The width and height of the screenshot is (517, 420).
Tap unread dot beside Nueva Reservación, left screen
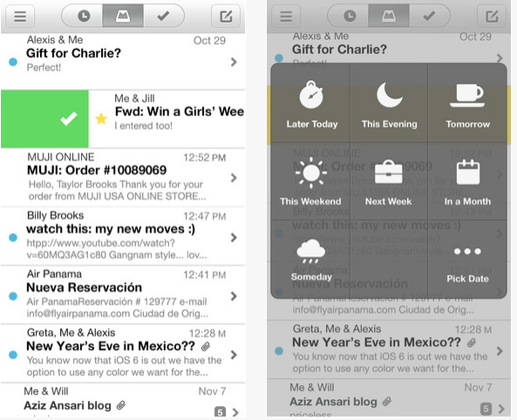13,296
